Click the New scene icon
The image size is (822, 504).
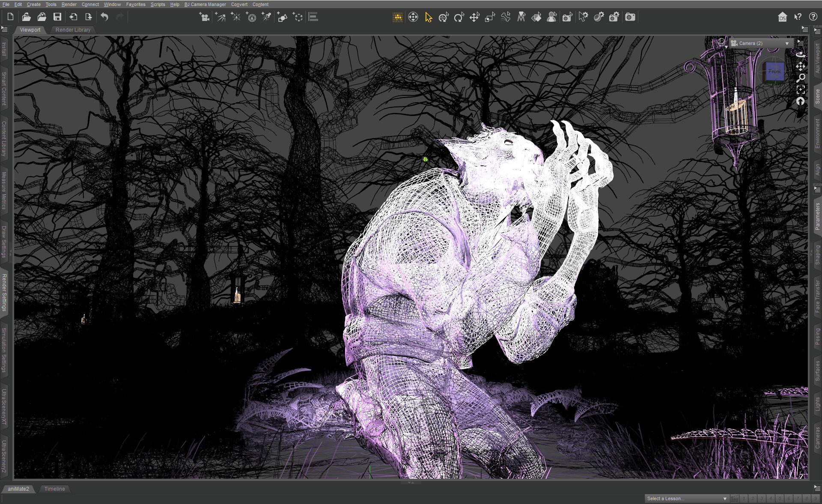10,17
